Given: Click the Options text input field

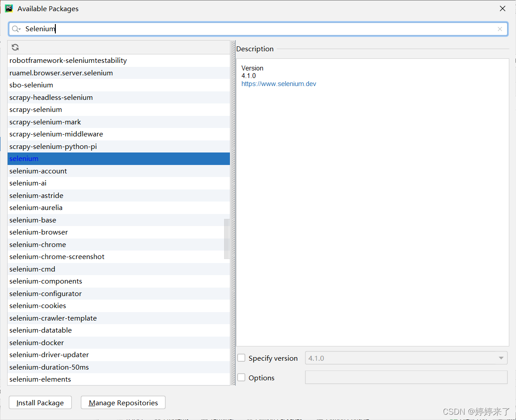Looking at the screenshot, I should coord(406,377).
